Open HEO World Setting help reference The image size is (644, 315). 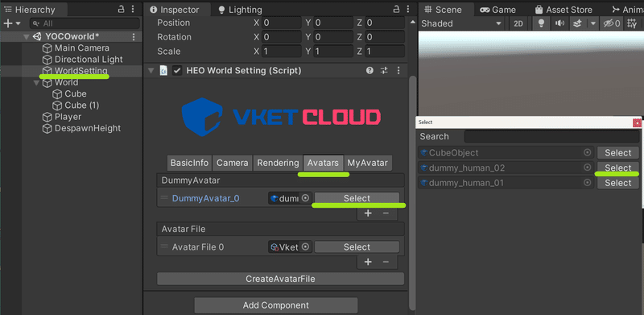click(369, 71)
